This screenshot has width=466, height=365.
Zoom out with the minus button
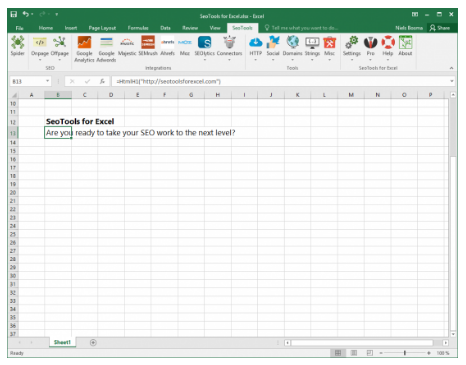(x=381, y=353)
